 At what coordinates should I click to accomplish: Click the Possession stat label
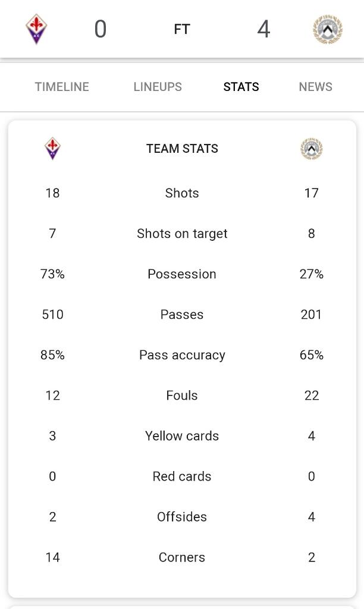pyautogui.click(x=182, y=274)
